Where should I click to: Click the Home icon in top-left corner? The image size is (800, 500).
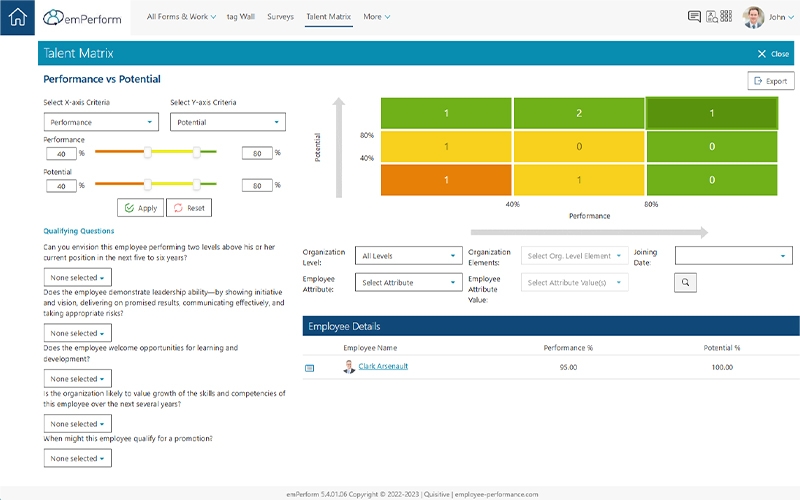[x=17, y=18]
